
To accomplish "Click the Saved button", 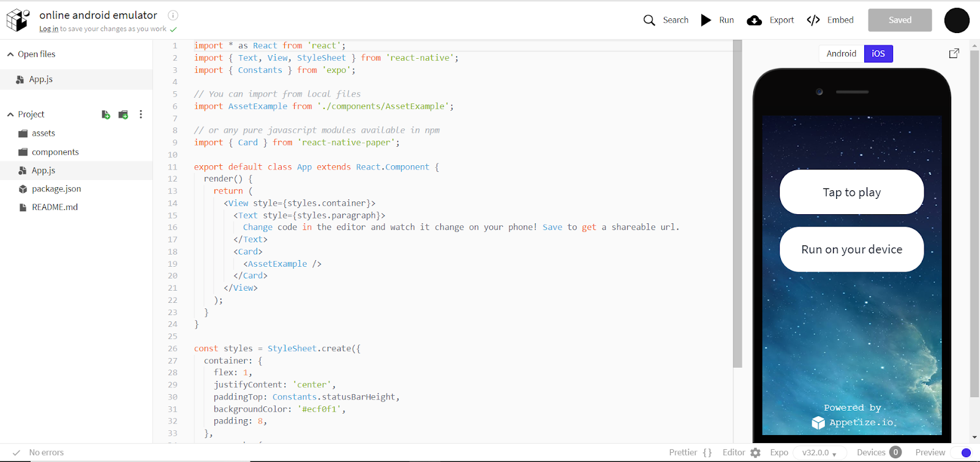I will 900,20.
